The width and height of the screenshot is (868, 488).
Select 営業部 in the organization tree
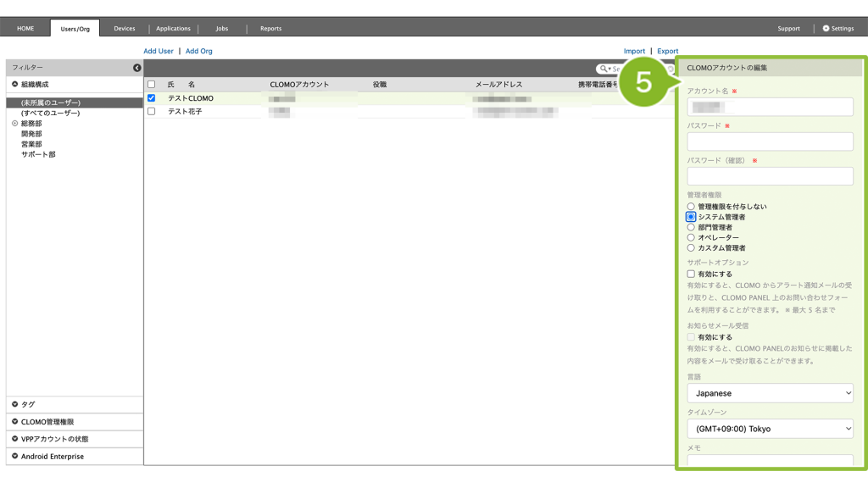pos(31,144)
